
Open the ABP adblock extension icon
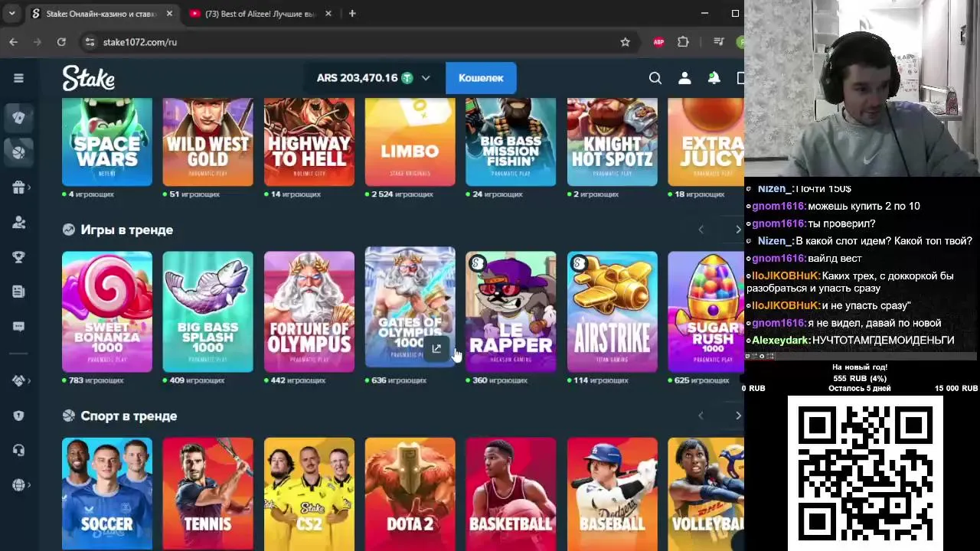[x=658, y=42]
